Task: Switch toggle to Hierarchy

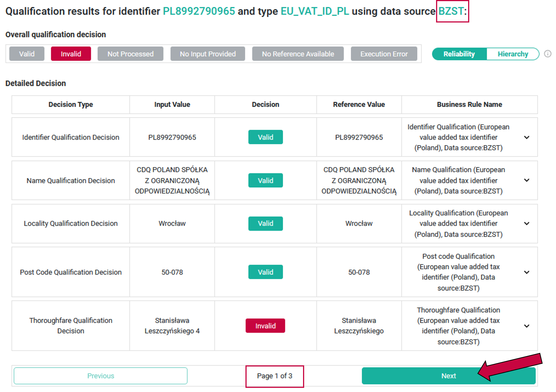Action: 513,54
